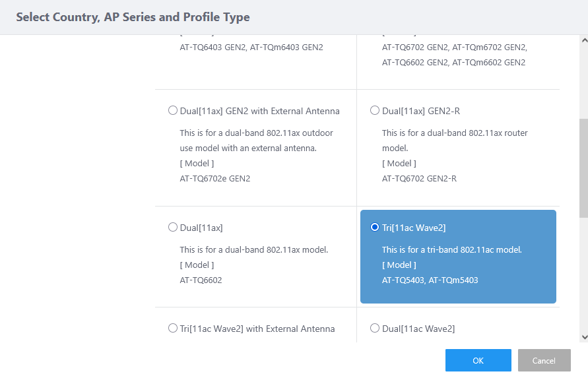The height and width of the screenshot is (386, 588).
Task: Select Dual[11ax] GEN2 with External Antenna option
Action: 173,111
